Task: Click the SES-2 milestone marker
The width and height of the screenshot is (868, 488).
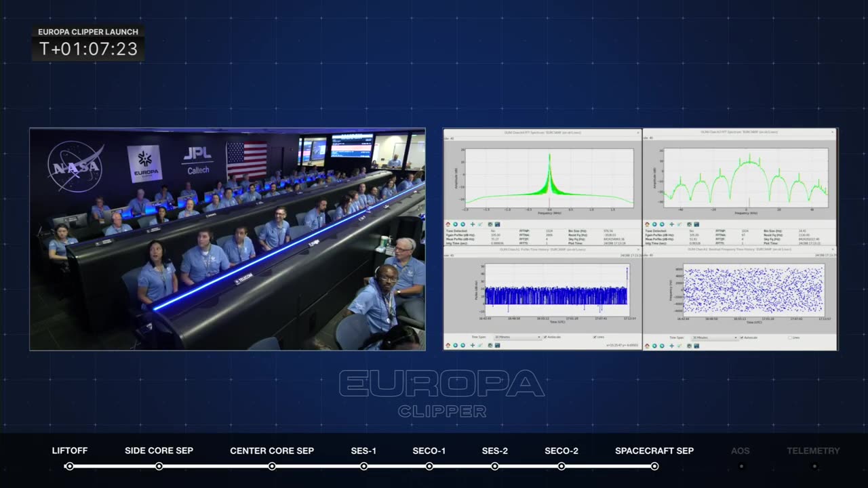Action: pos(495,466)
